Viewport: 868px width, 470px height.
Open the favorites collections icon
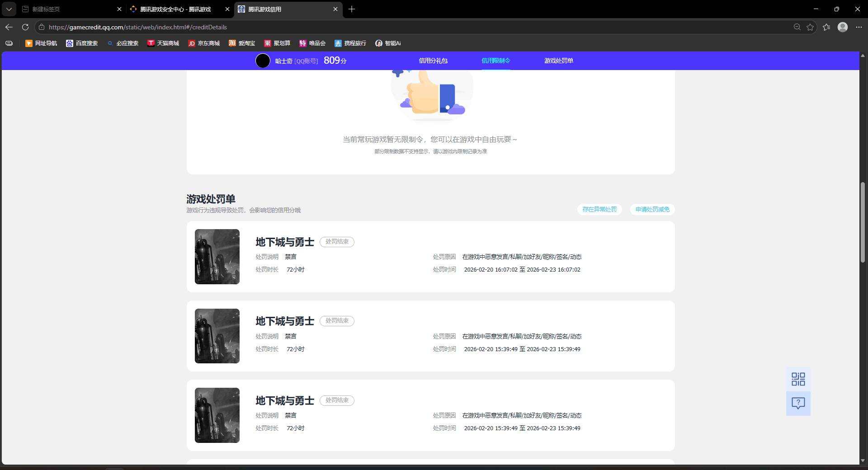826,27
